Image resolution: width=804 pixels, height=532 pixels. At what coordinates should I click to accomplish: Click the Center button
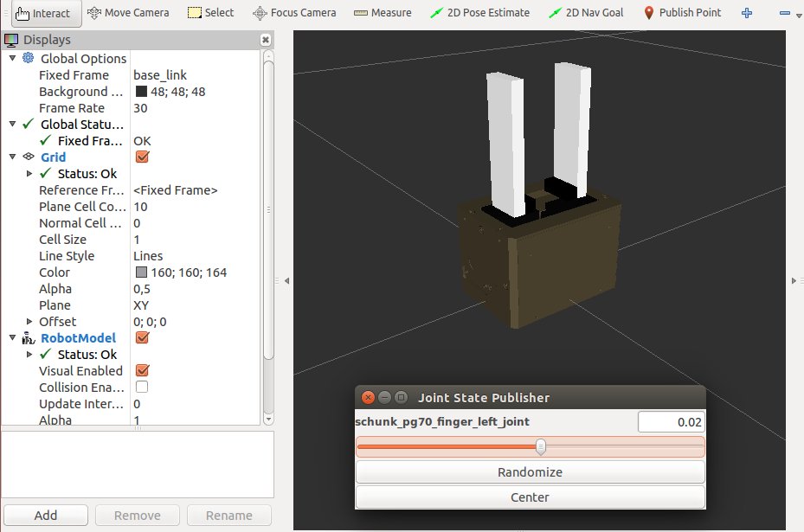click(x=530, y=497)
